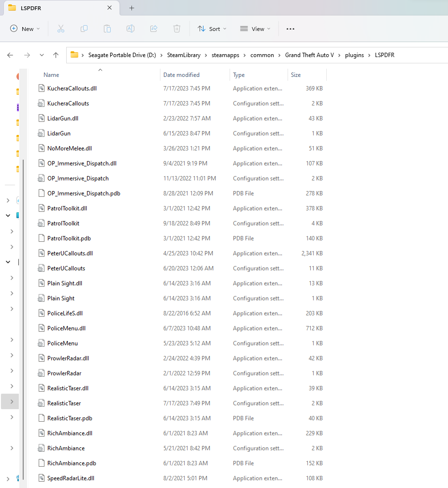The width and height of the screenshot is (448, 488).
Task: Select RichAmbiance.pdb file icon
Action: point(42,463)
